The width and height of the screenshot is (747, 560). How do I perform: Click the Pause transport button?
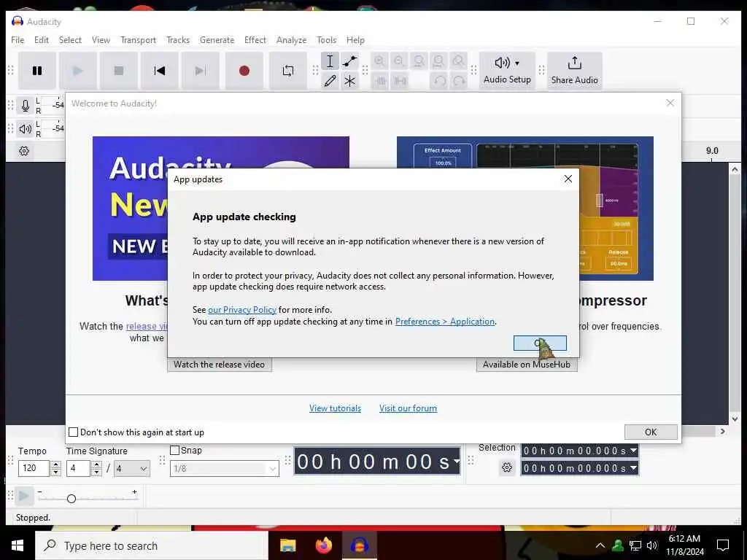coord(37,71)
